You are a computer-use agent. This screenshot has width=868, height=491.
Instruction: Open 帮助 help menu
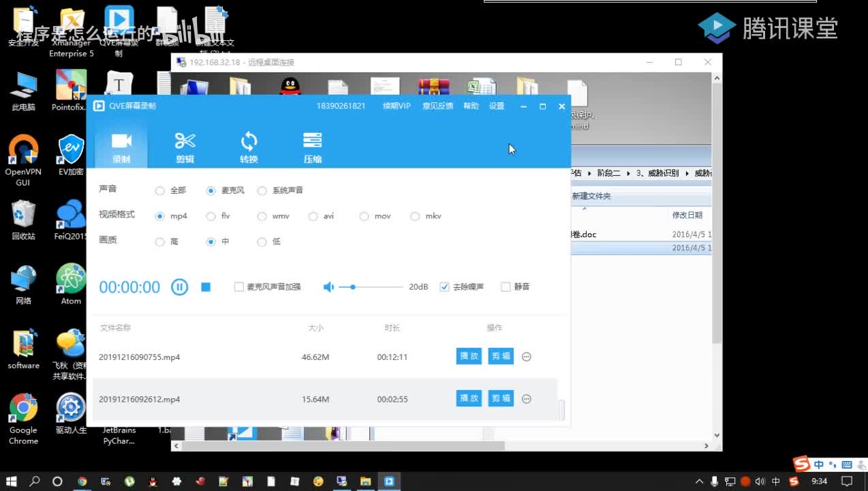(x=471, y=106)
